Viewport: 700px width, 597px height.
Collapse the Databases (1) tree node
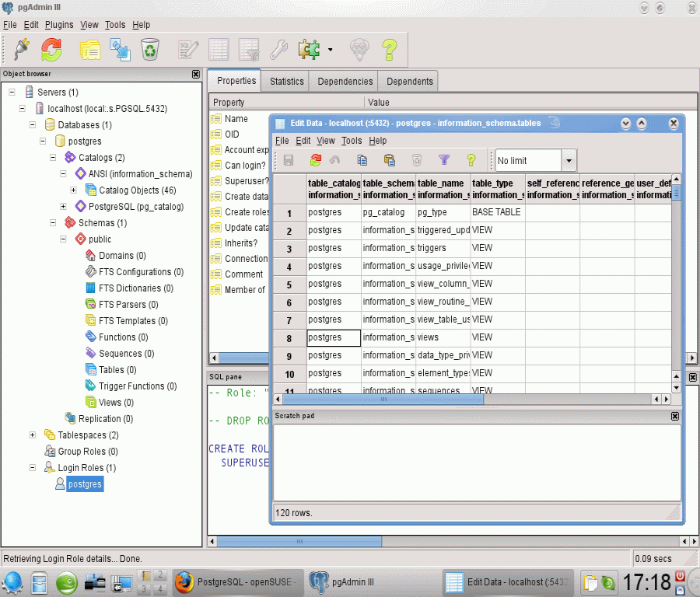pos(33,124)
